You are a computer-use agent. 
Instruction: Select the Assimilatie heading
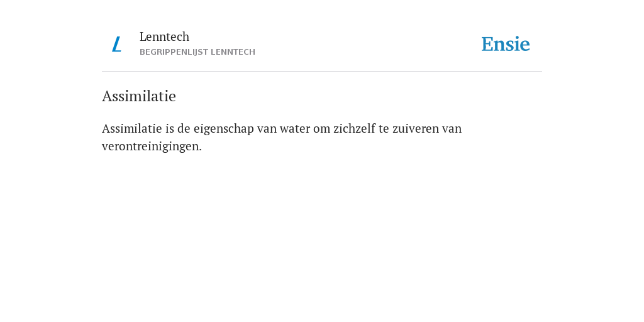[139, 96]
